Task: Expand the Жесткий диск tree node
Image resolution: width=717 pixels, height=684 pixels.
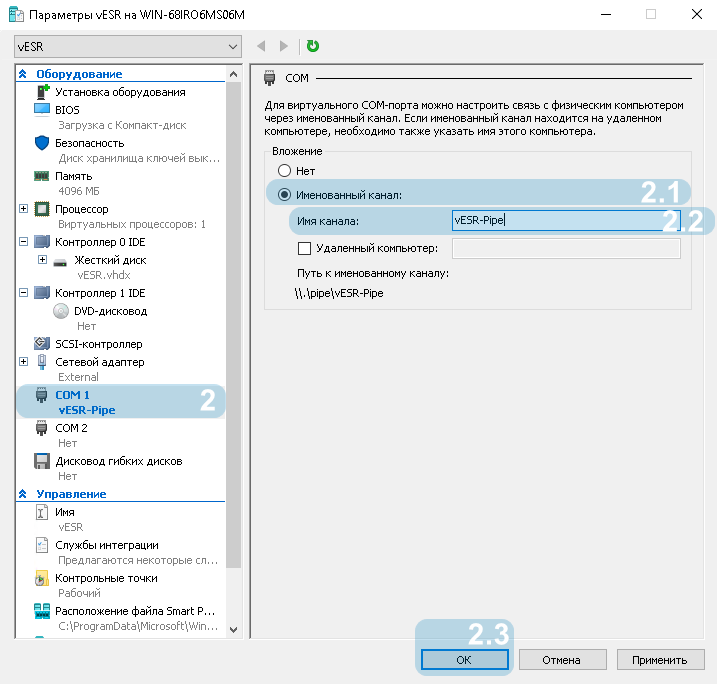Action: (43, 260)
